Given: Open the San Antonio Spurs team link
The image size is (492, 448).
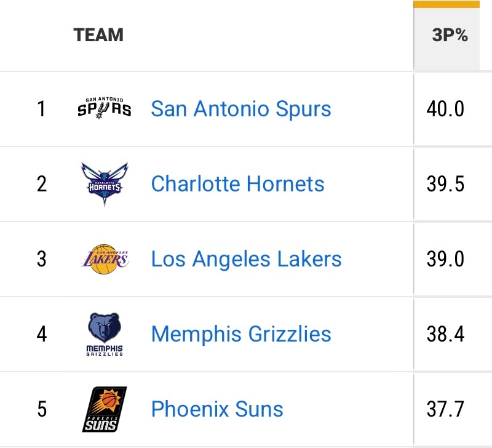Looking at the screenshot, I should click(x=241, y=109).
